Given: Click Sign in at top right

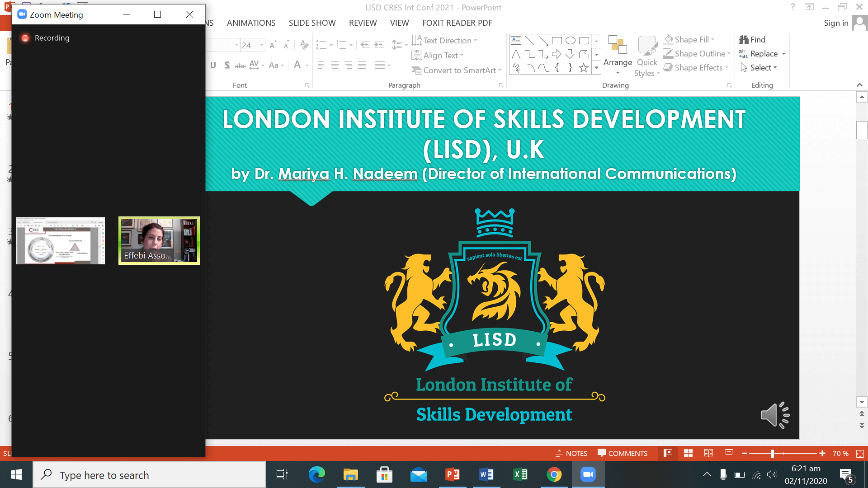Looking at the screenshot, I should [836, 23].
